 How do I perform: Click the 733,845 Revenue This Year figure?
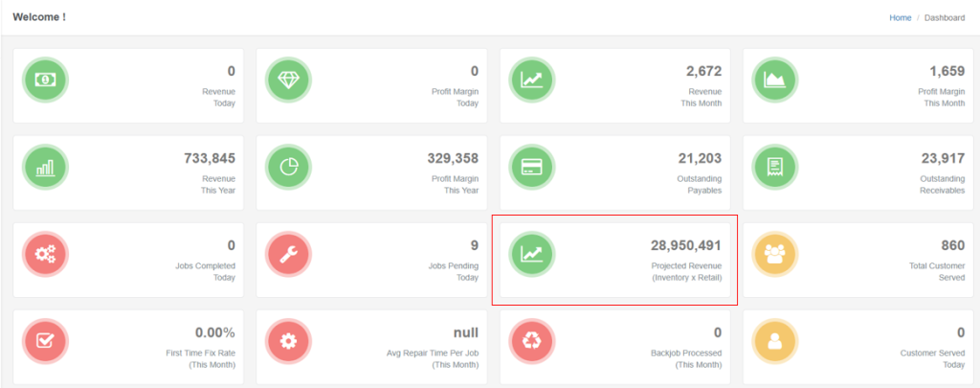pos(209,158)
